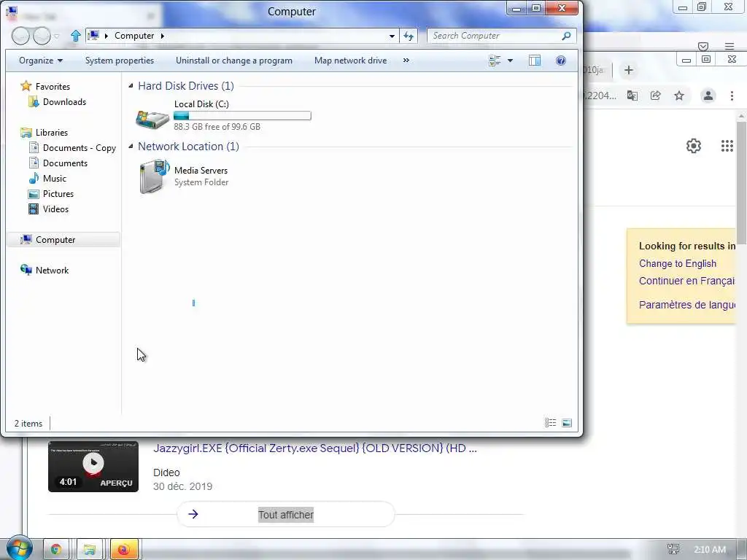The height and width of the screenshot is (560, 747).
Task: Click the share page icon in Chrome
Action: pyautogui.click(x=656, y=96)
